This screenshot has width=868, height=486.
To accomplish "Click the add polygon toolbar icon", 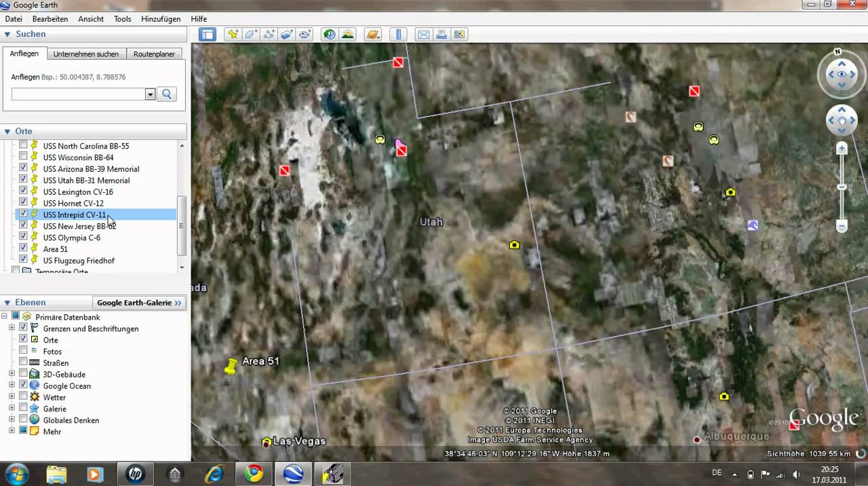I will click(251, 34).
